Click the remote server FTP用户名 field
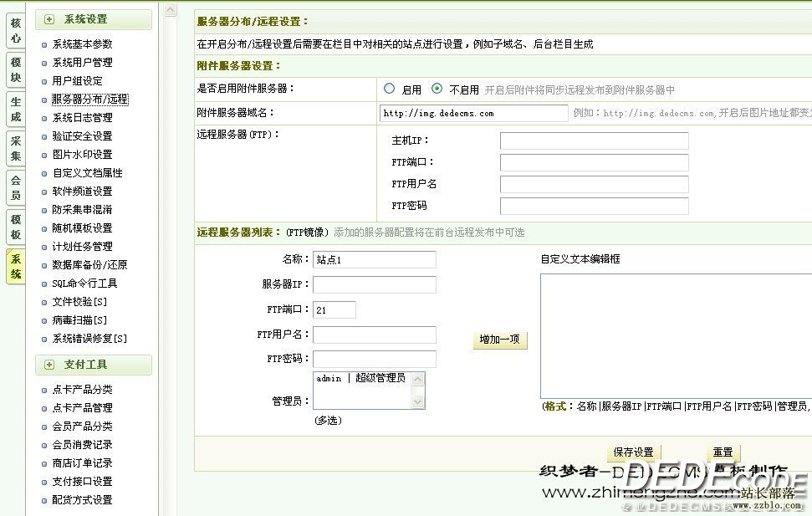Image resolution: width=812 pixels, height=516 pixels. coord(594,185)
